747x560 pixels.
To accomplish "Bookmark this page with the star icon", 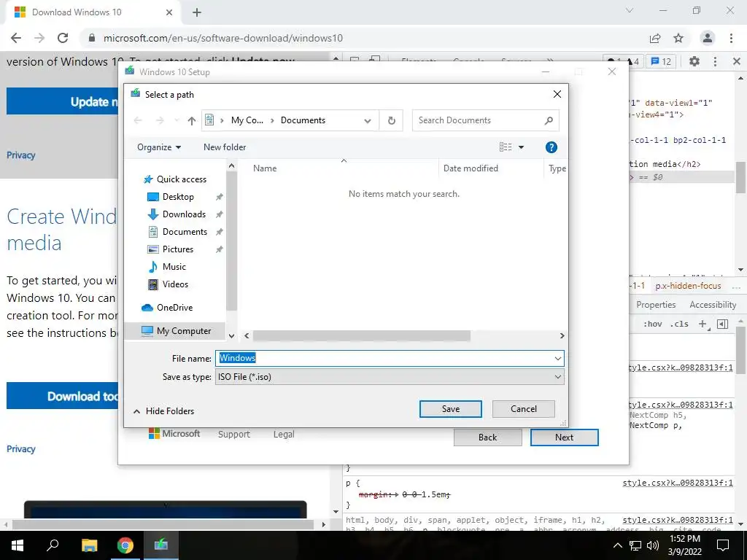I will 678,38.
